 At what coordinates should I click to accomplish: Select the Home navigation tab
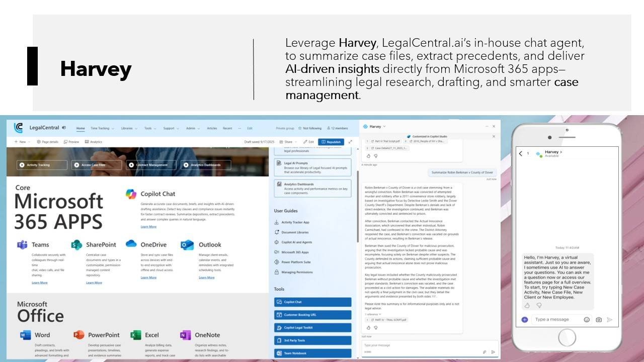pyautogui.click(x=80, y=128)
